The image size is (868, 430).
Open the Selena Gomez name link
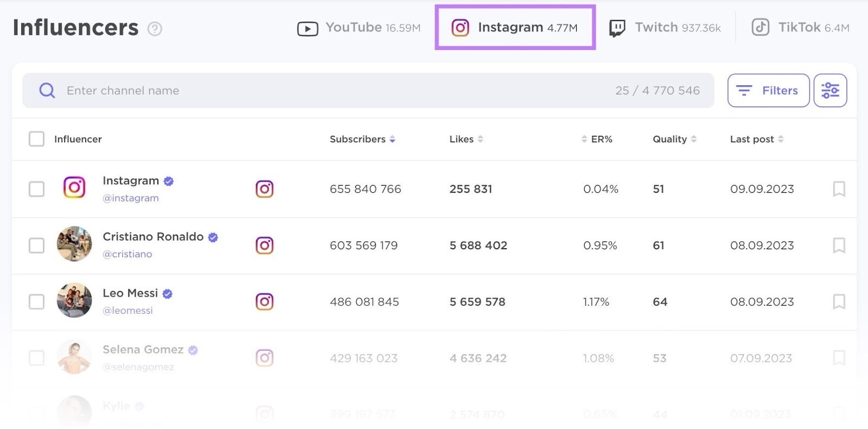point(143,350)
